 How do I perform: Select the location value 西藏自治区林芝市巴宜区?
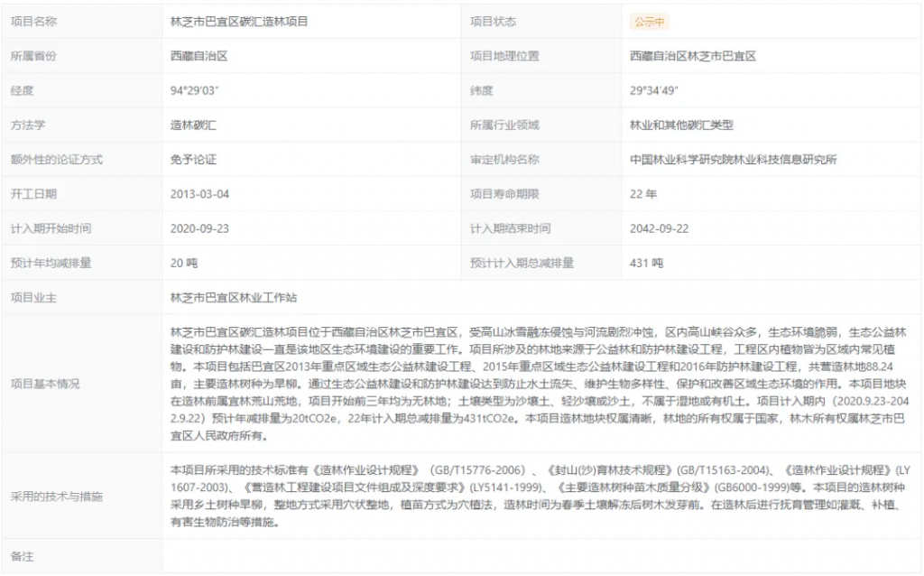point(692,56)
